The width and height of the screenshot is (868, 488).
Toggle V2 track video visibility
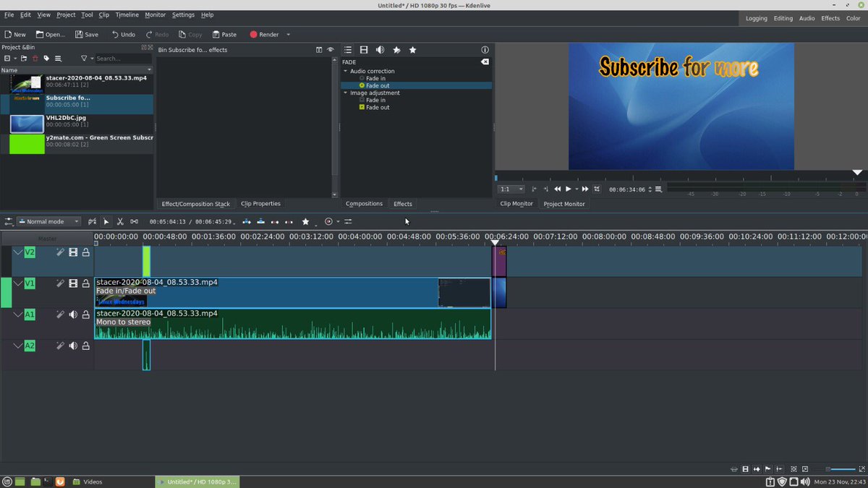[x=73, y=252]
